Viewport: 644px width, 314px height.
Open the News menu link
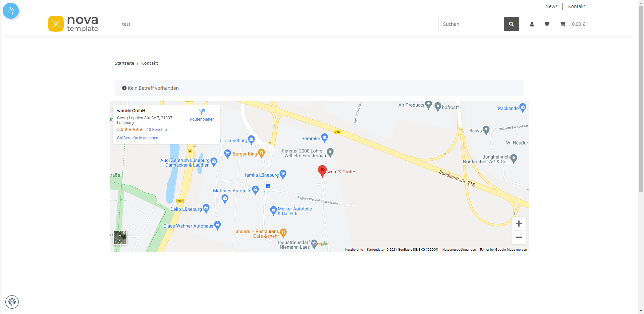pyautogui.click(x=551, y=6)
